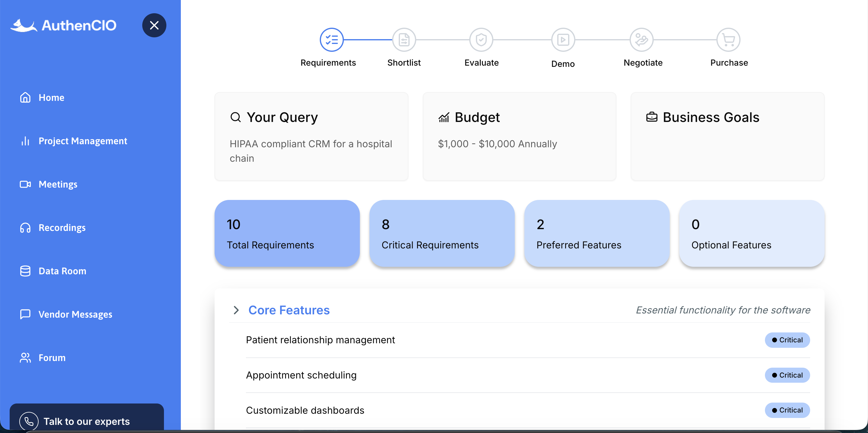Viewport: 868px width, 433px height.
Task: Go to Data Room
Action: pos(62,271)
